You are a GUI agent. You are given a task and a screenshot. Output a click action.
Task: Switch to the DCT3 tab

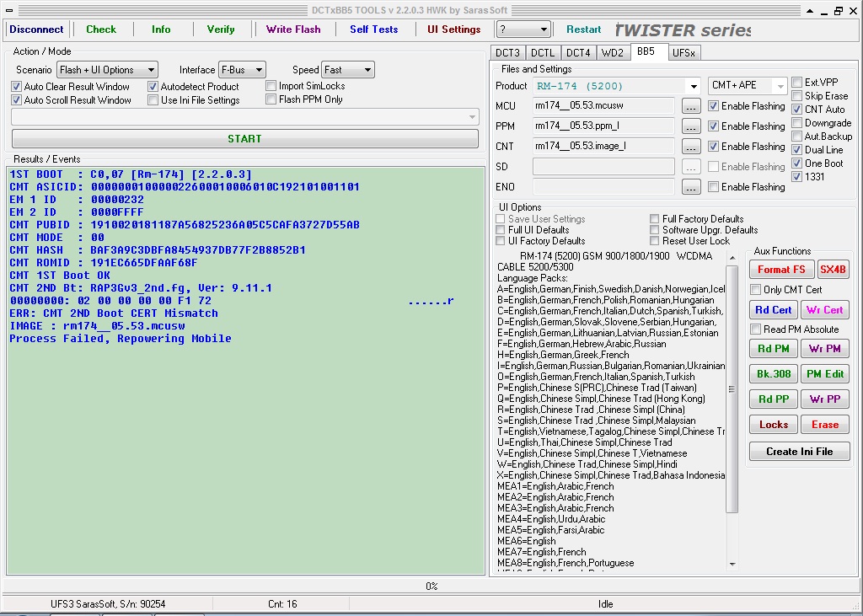(507, 53)
